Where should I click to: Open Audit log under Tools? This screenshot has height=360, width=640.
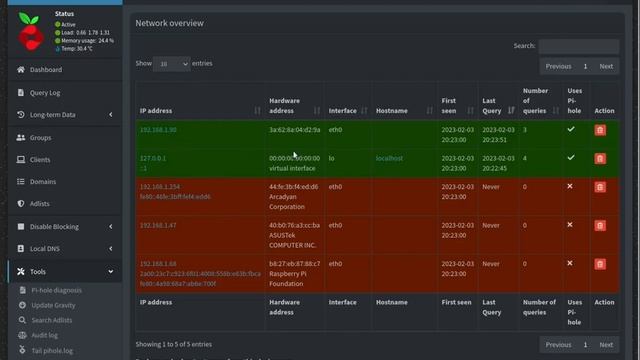point(44,336)
